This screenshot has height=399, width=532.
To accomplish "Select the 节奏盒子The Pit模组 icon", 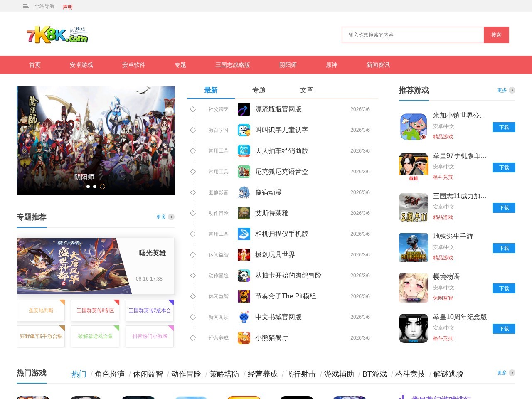I will pyautogui.click(x=244, y=296).
